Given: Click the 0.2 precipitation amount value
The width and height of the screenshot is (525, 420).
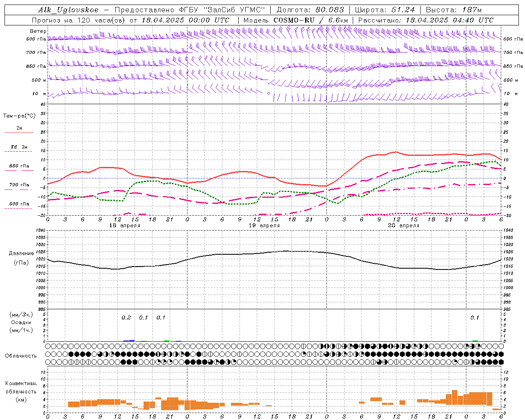Looking at the screenshot, I should 126,317.
